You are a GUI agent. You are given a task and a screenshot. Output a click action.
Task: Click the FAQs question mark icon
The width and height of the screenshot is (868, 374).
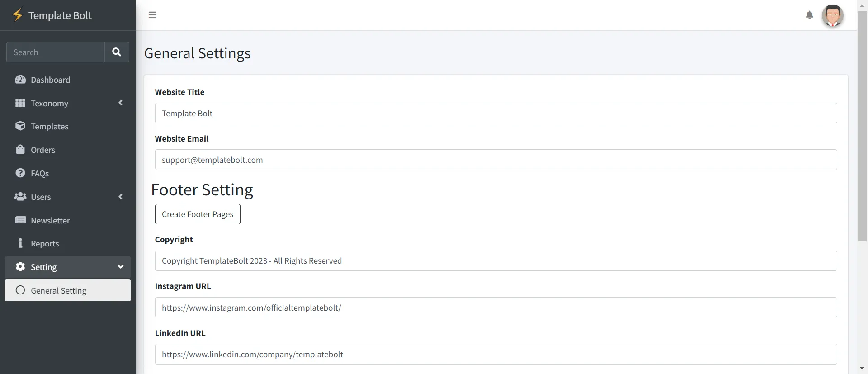pos(20,173)
